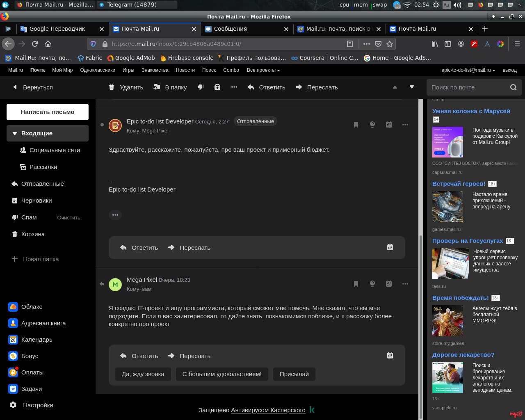Open ellipsis menu on Epic to-do list message
Screen dimensions: 525x420
pyautogui.click(x=405, y=125)
